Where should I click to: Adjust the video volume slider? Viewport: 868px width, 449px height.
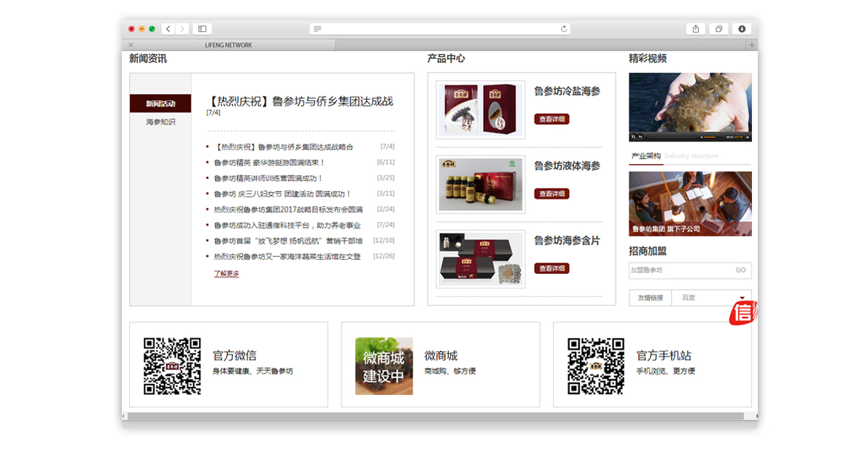[712, 137]
